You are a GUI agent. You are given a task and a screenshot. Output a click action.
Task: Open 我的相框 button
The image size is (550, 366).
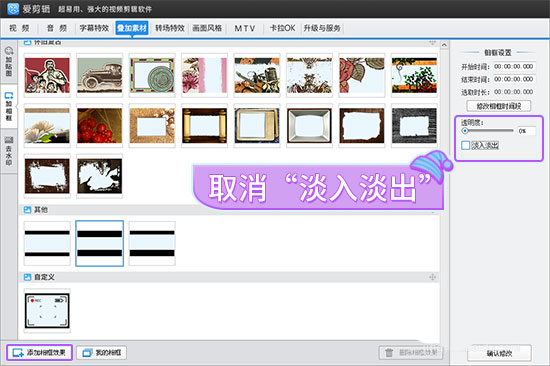(102, 353)
